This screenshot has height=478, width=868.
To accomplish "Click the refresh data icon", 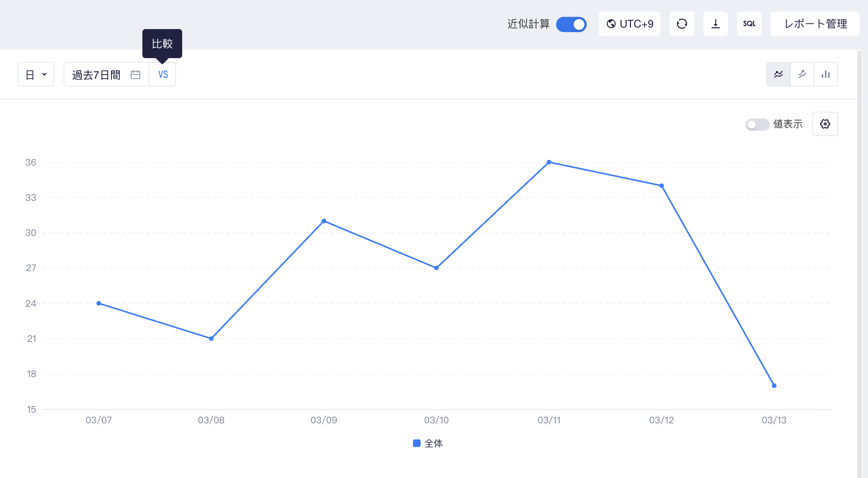I will (x=682, y=24).
